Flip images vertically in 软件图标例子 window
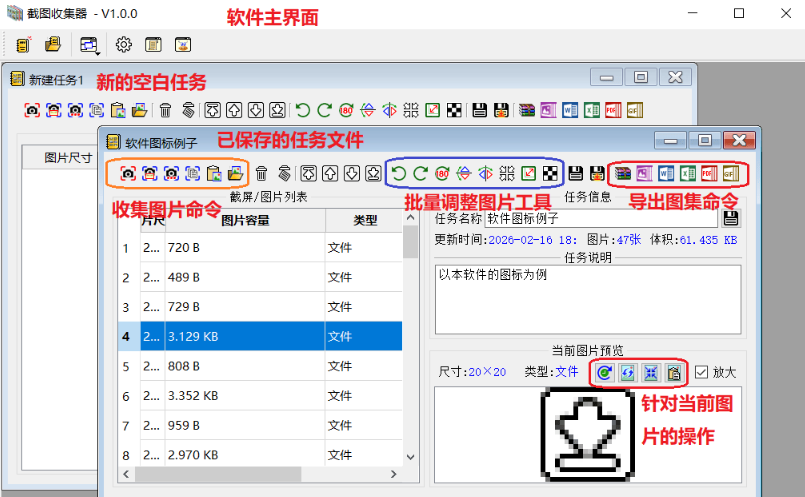Viewport: 805px width, 497px height. click(464, 174)
